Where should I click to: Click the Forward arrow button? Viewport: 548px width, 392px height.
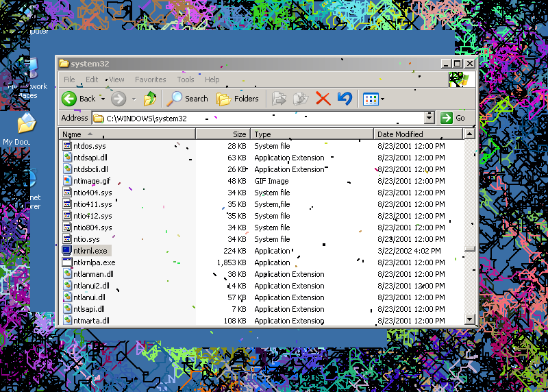pyautogui.click(x=119, y=99)
